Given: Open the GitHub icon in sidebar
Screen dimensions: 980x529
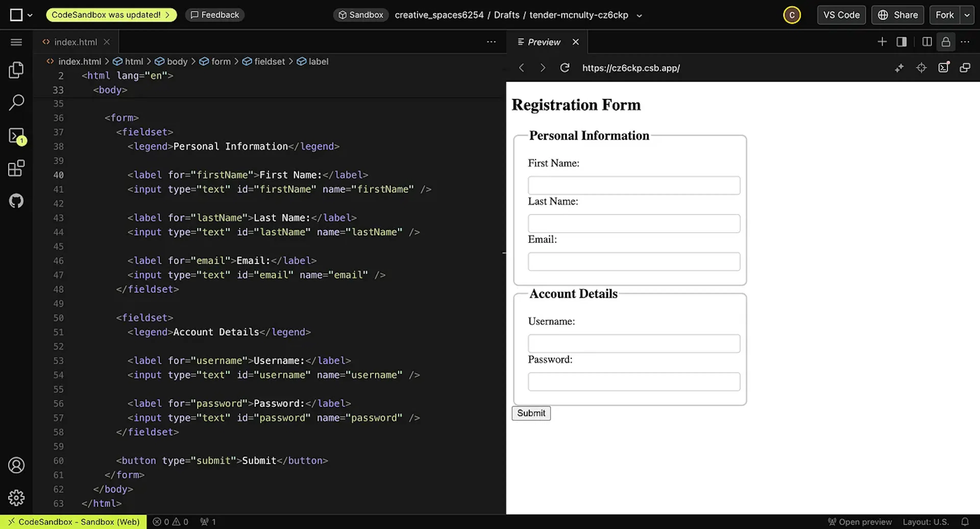Looking at the screenshot, I should pyautogui.click(x=16, y=201).
